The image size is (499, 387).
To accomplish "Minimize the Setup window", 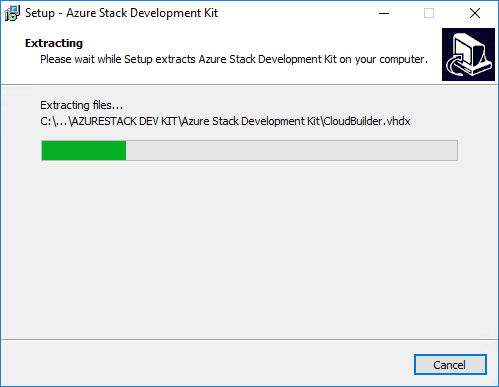I will (384, 13).
